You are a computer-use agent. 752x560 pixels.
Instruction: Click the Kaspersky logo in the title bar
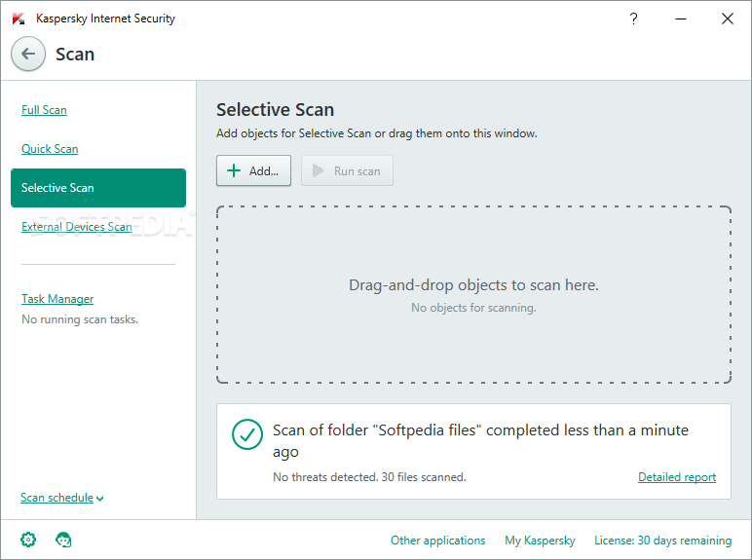pyautogui.click(x=19, y=19)
